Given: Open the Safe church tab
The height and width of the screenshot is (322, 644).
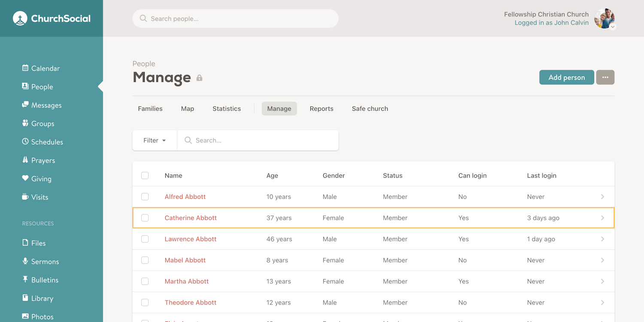Looking at the screenshot, I should click(370, 108).
